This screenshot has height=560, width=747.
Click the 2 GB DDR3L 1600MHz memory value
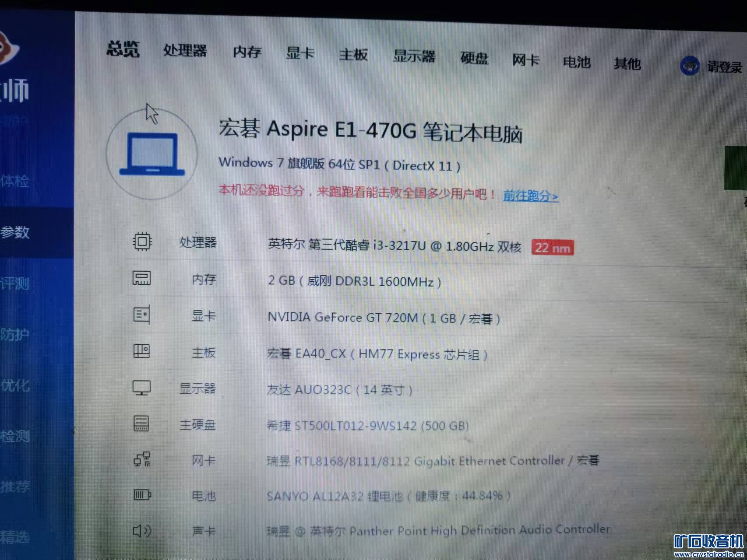click(354, 280)
